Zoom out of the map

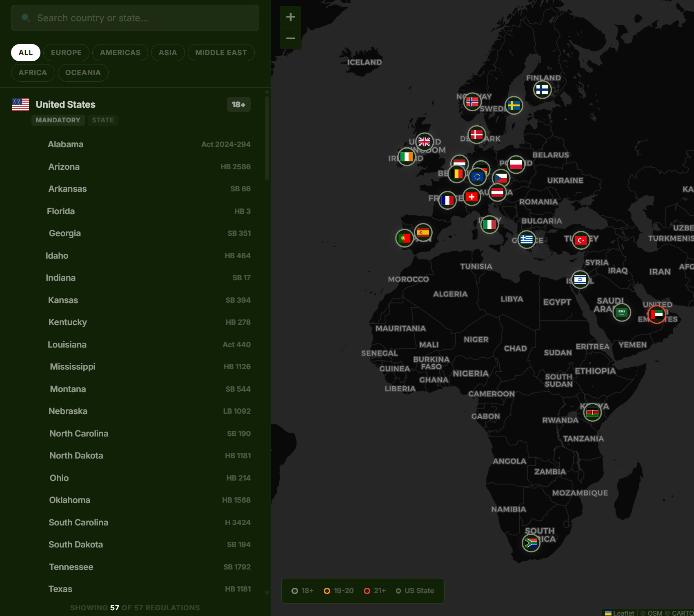[291, 38]
